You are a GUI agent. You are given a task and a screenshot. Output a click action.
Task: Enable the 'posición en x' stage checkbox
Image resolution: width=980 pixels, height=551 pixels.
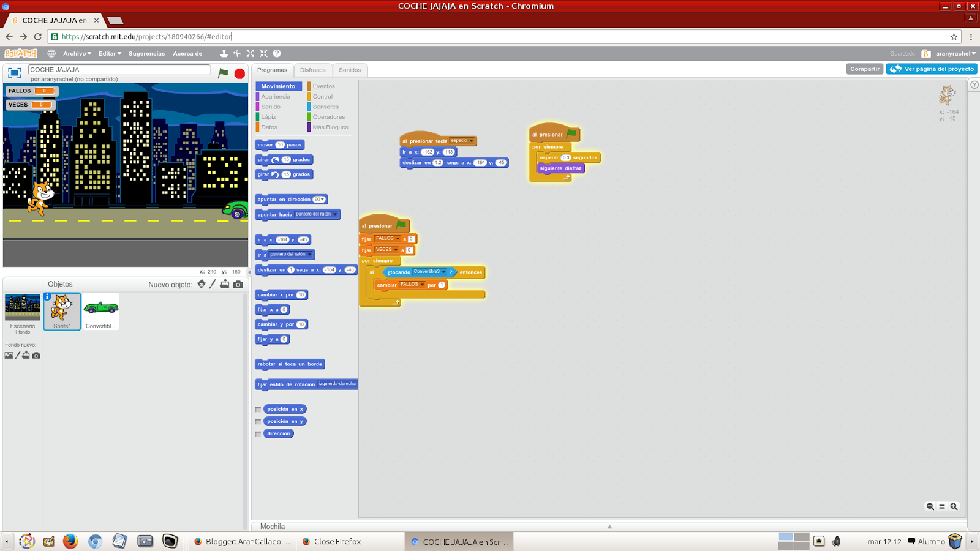pos(258,409)
